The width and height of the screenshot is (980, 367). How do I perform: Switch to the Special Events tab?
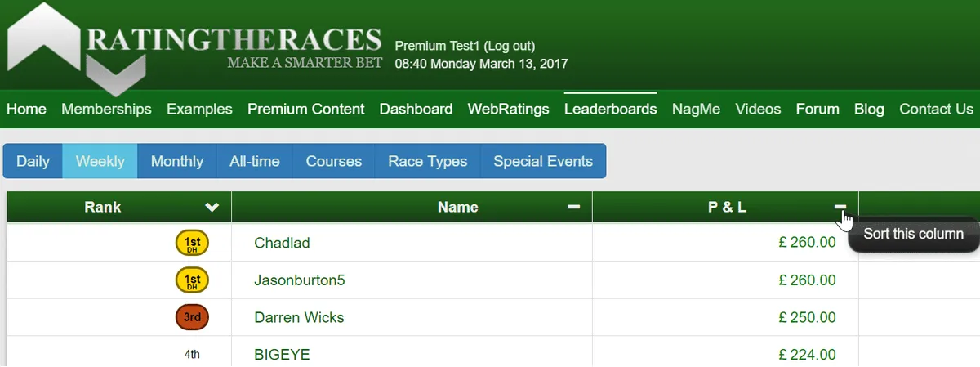[543, 161]
